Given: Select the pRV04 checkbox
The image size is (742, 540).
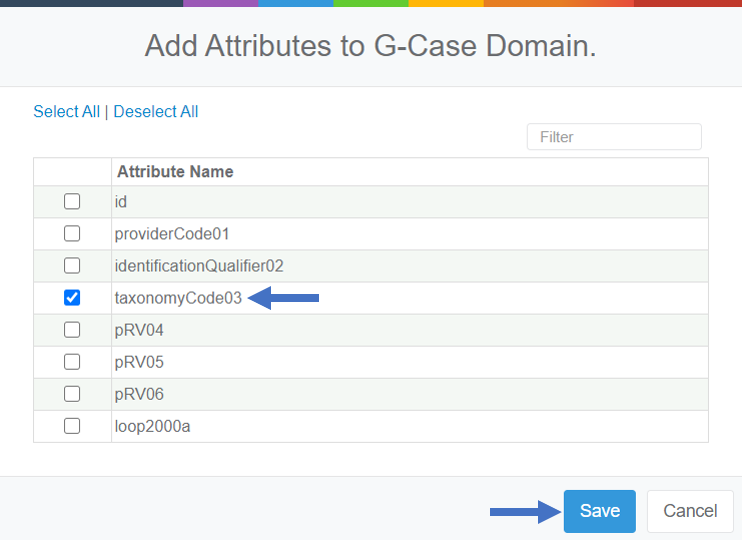Looking at the screenshot, I should point(72,330).
